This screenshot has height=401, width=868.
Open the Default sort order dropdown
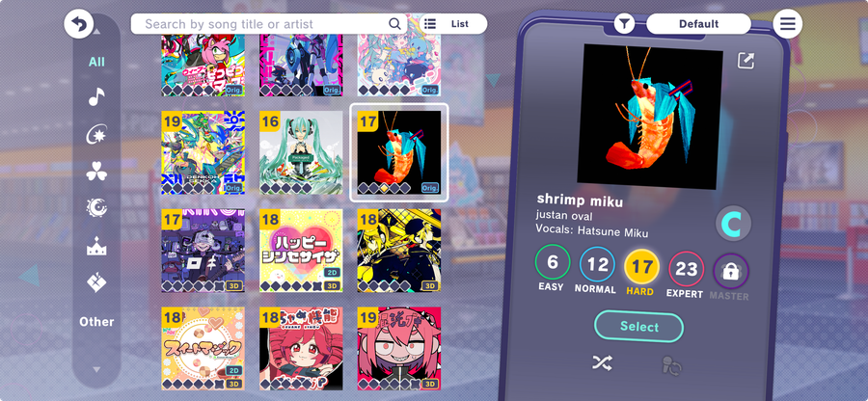pos(698,24)
